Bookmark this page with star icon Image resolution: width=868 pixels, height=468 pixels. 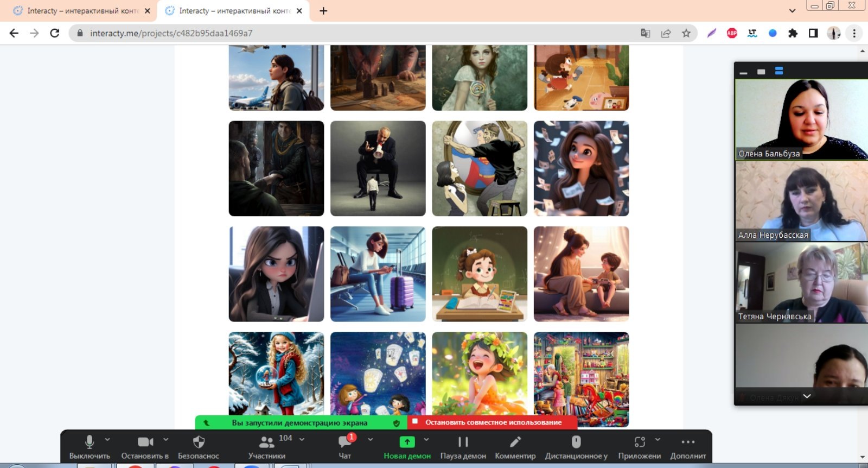(x=686, y=33)
